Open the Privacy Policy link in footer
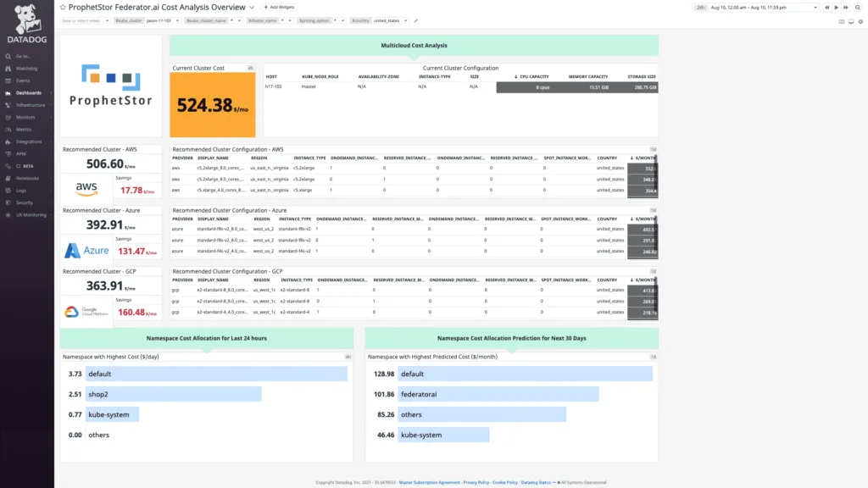 point(475,482)
